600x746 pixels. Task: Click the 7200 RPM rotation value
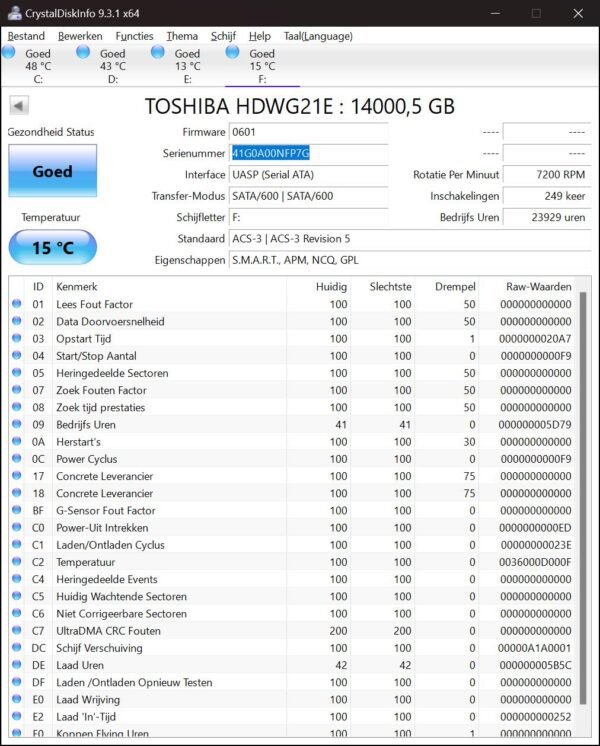547,175
